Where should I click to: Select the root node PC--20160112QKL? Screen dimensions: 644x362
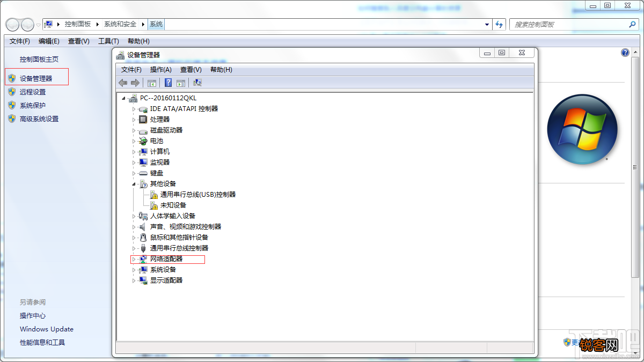click(169, 98)
